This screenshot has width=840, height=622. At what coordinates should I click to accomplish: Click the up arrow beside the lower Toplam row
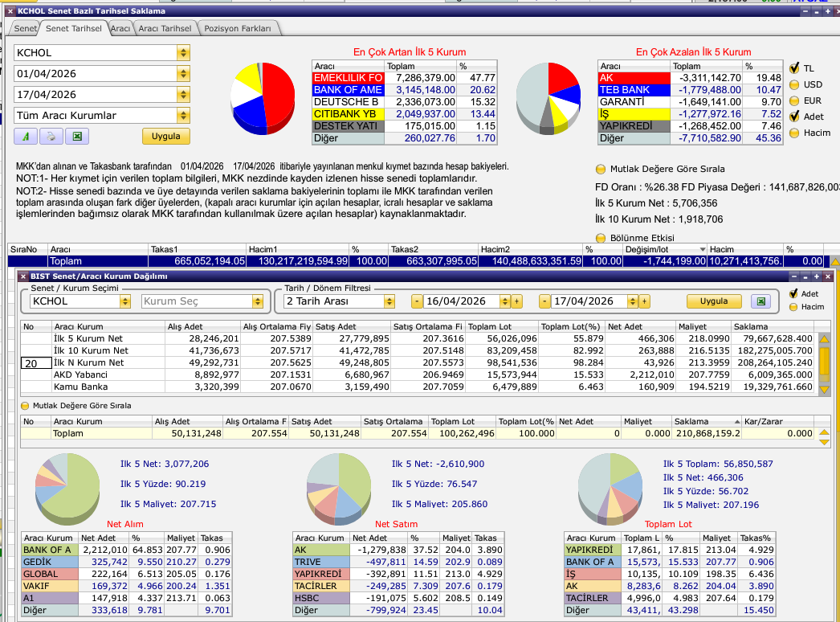825,432
